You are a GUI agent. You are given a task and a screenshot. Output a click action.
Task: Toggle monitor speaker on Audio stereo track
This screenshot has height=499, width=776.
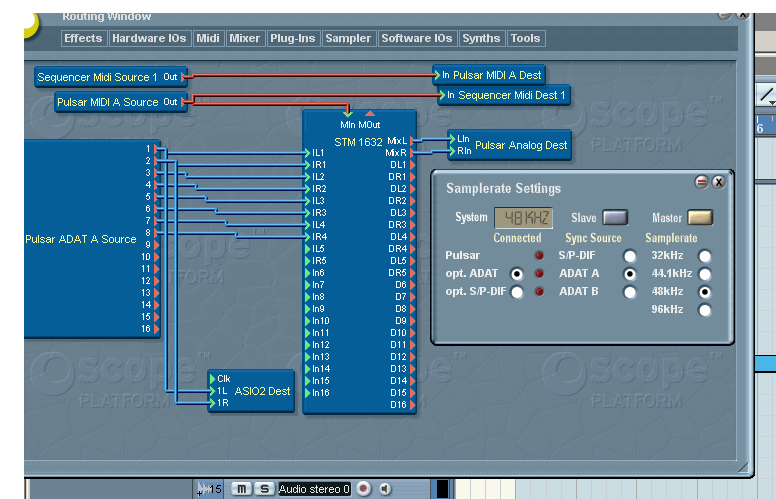coord(385,489)
